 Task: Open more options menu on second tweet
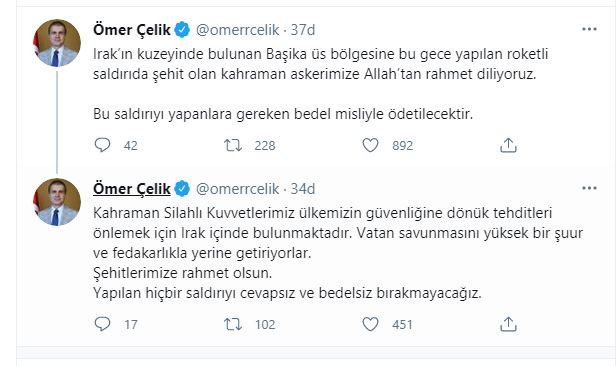[589, 188]
